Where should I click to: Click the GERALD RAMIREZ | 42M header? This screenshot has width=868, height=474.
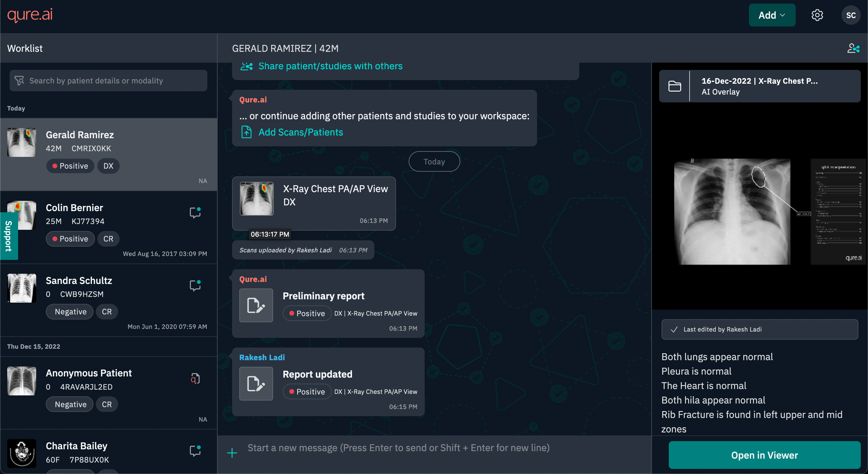coord(285,48)
